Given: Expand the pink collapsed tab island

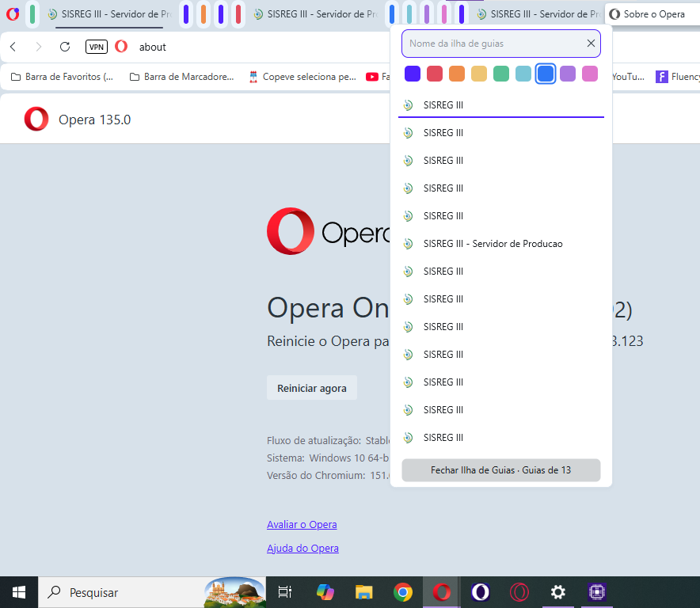Looking at the screenshot, I should click(444, 14).
